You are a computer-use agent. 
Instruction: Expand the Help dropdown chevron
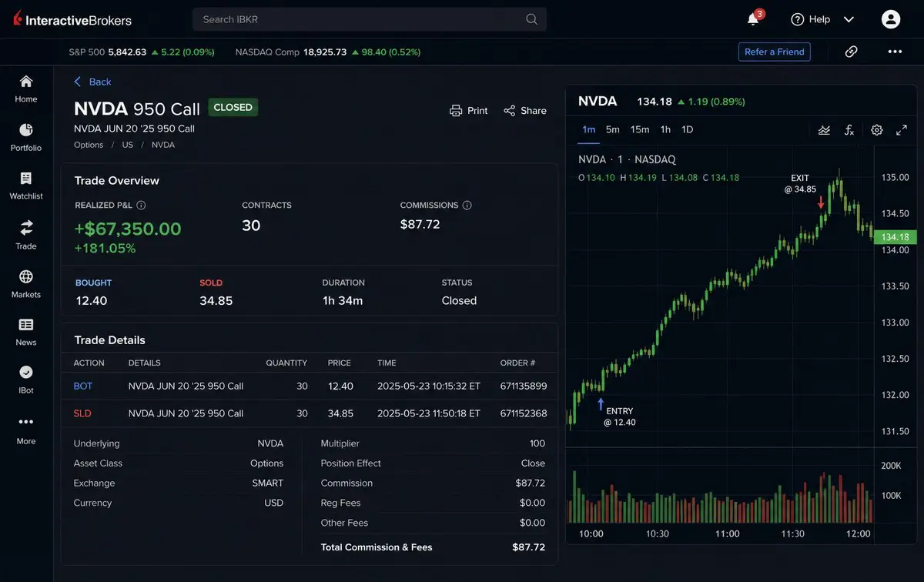[x=849, y=19]
